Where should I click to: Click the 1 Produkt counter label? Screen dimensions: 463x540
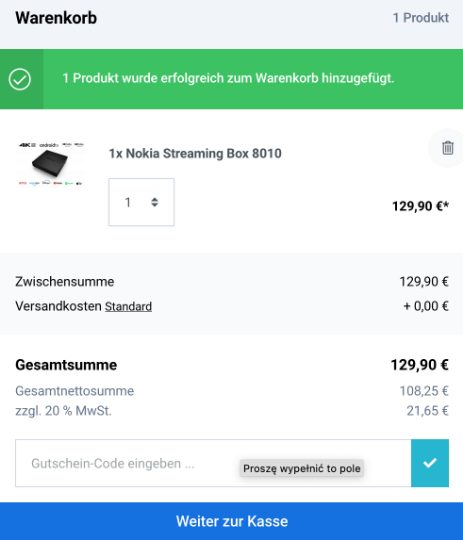(x=421, y=18)
